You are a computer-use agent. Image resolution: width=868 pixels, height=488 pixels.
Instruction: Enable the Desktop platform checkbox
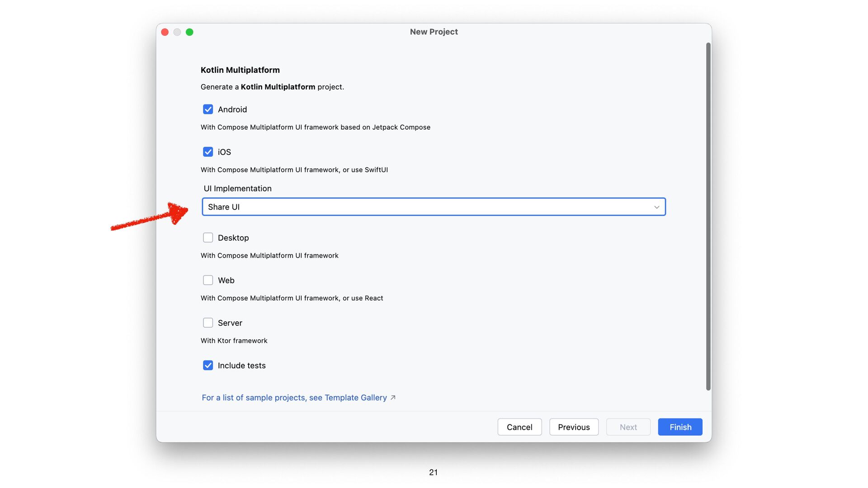(208, 238)
